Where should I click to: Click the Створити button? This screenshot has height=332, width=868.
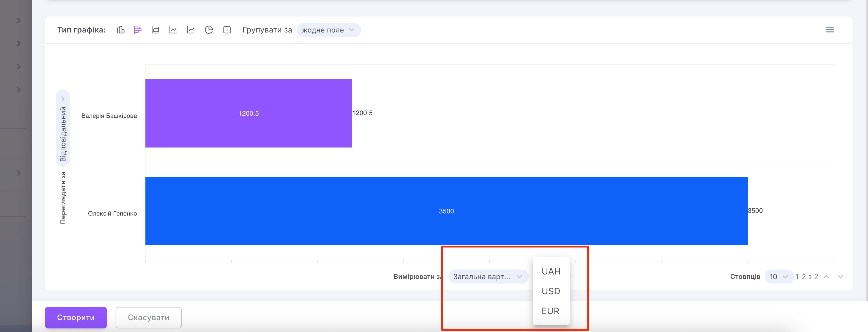coord(76,317)
